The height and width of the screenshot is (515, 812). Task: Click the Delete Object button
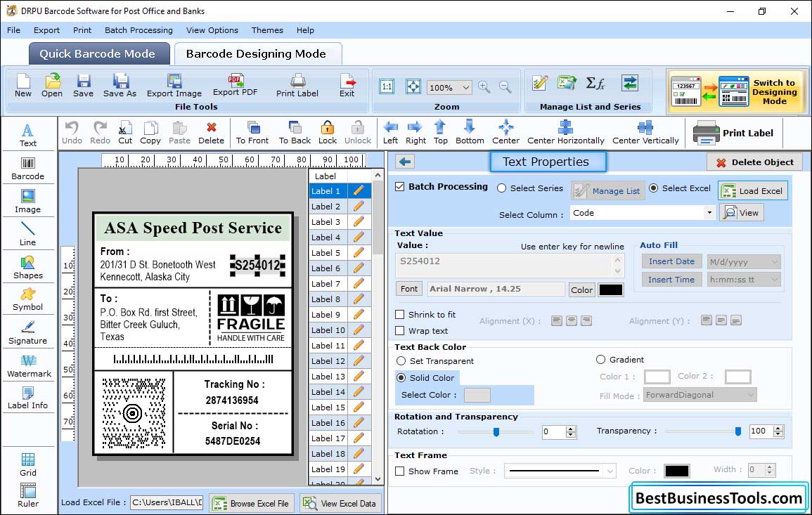[754, 162]
